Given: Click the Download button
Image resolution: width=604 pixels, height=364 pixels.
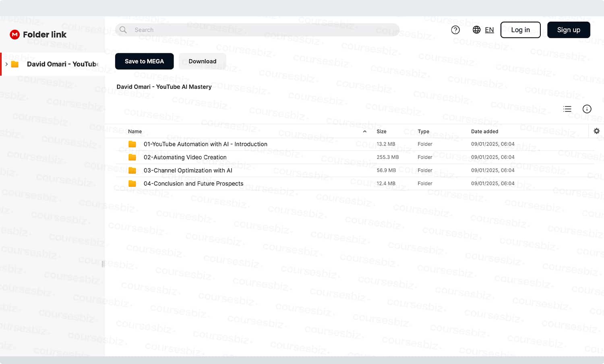Looking at the screenshot, I should [202, 61].
